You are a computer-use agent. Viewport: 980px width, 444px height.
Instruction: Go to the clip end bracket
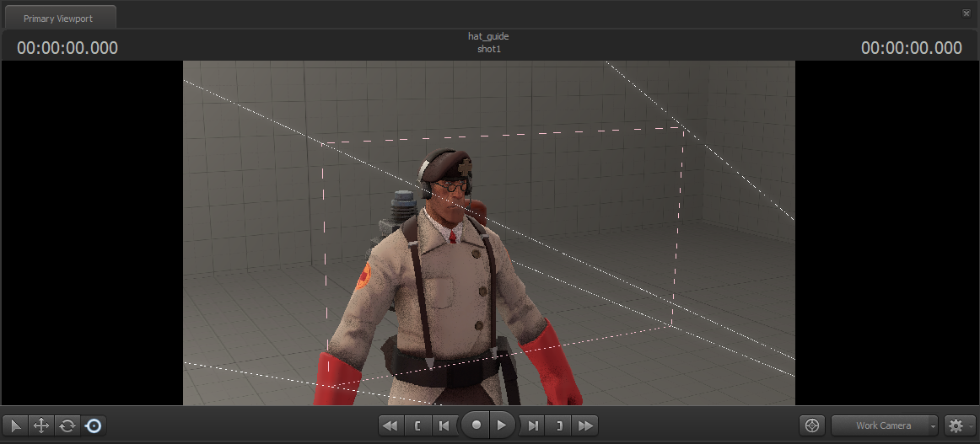pyautogui.click(x=559, y=426)
